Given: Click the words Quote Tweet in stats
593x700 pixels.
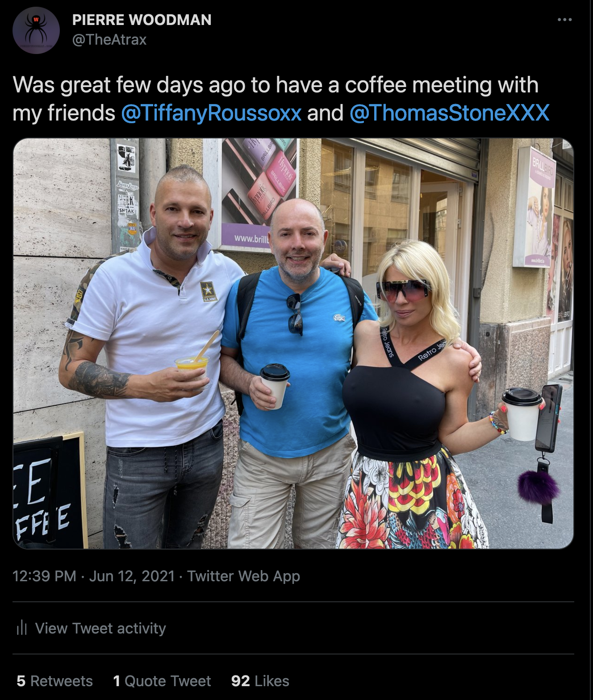Looking at the screenshot, I should click(x=167, y=681).
